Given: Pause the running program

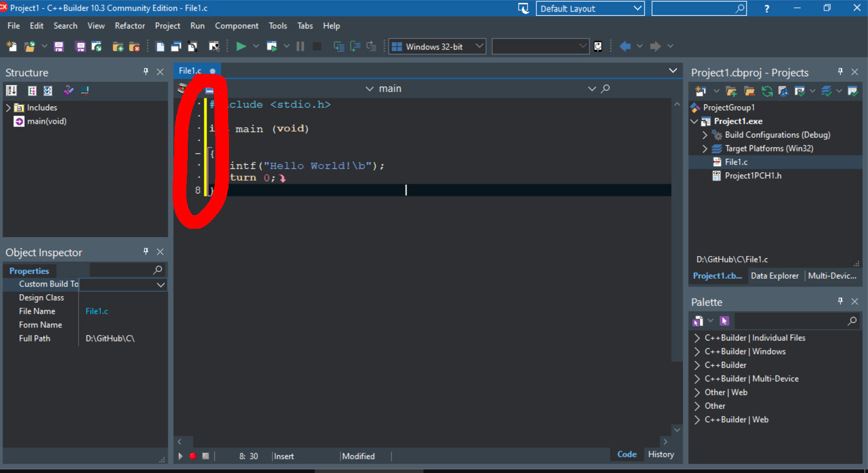Looking at the screenshot, I should [300, 46].
